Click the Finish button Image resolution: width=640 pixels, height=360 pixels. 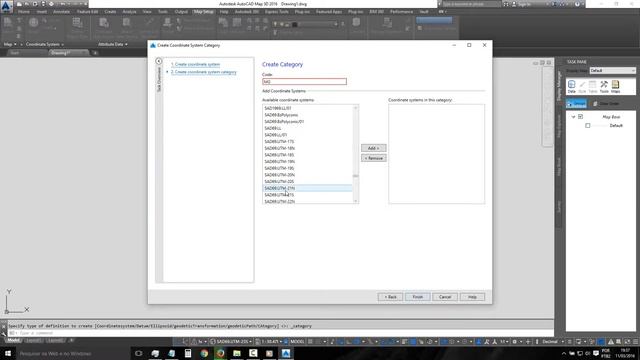pyautogui.click(x=418, y=297)
